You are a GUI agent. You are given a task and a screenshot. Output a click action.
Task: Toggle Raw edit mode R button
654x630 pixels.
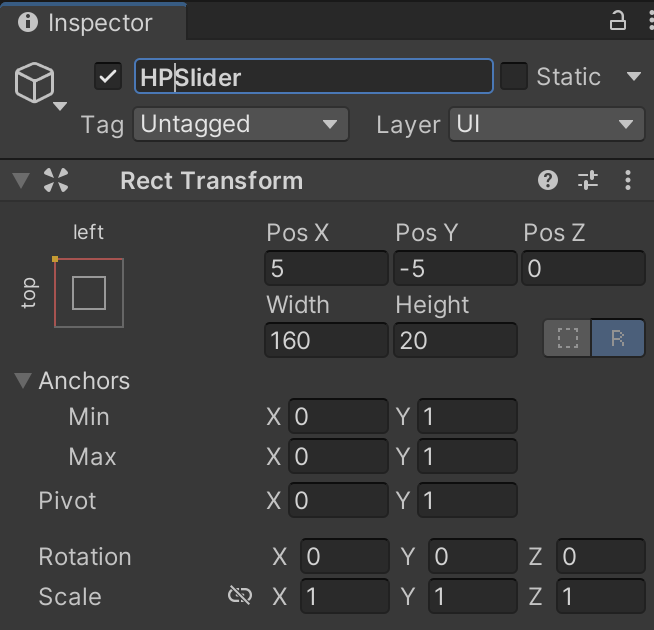[618, 339]
